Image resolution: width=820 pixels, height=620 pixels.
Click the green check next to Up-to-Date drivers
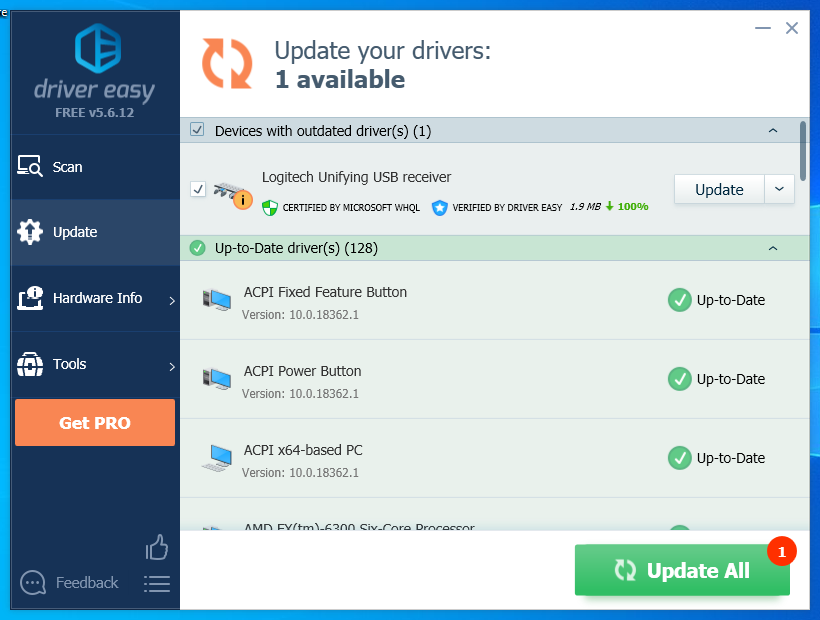pyautogui.click(x=197, y=248)
